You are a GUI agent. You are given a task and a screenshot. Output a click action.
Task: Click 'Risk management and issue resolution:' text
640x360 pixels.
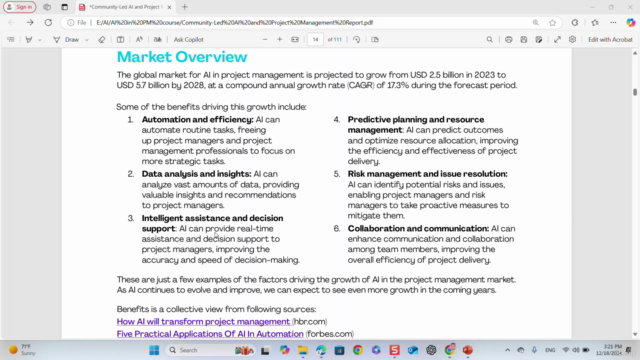[x=428, y=174]
